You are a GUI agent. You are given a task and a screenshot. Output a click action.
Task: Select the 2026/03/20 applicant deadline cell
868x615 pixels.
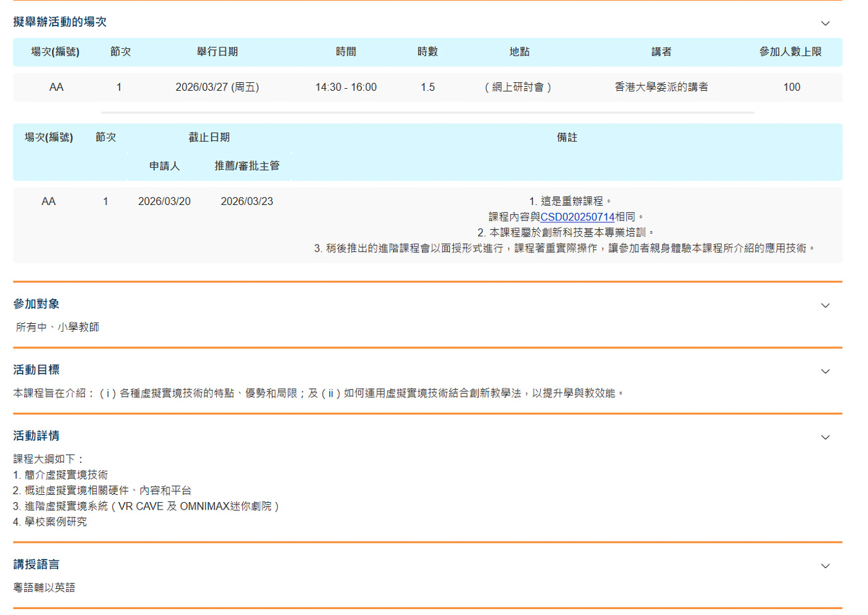(164, 202)
